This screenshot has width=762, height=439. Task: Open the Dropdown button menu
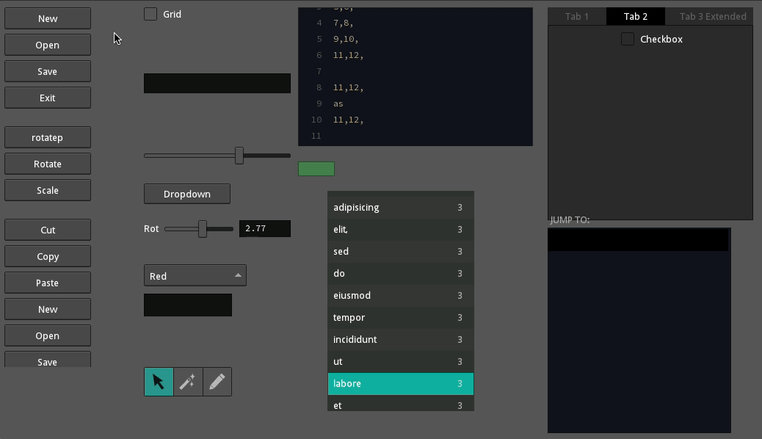[187, 193]
